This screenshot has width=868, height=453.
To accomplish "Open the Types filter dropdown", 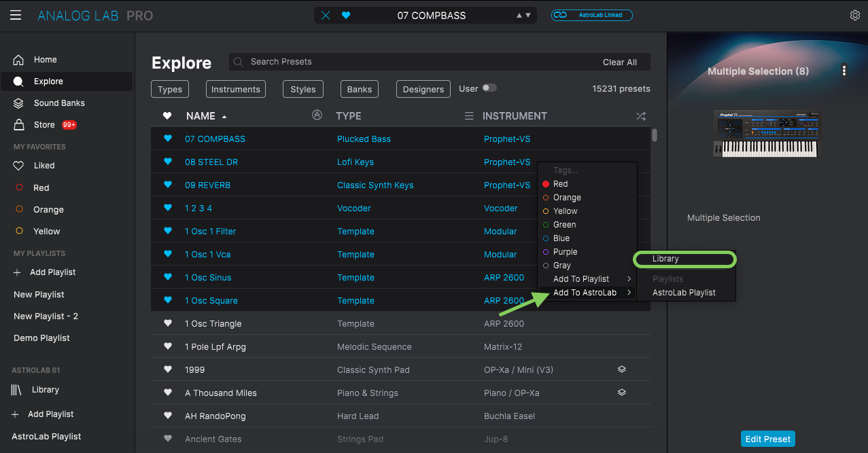I will coord(170,89).
